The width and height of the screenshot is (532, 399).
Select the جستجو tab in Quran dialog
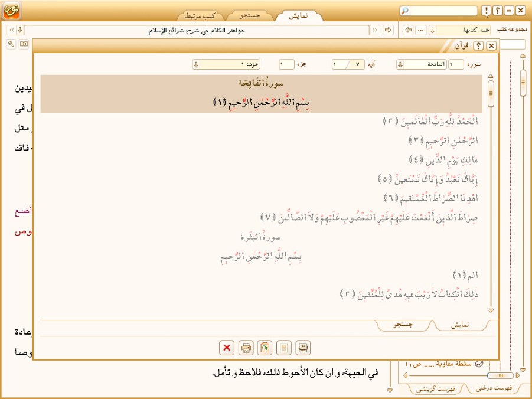(x=403, y=325)
